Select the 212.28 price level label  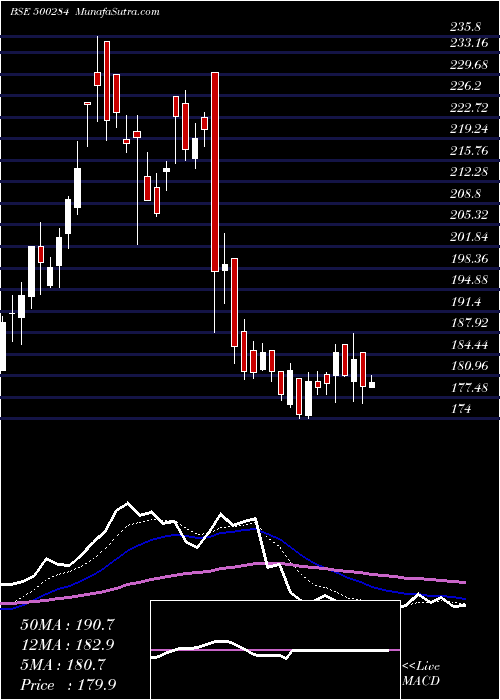[x=468, y=172]
